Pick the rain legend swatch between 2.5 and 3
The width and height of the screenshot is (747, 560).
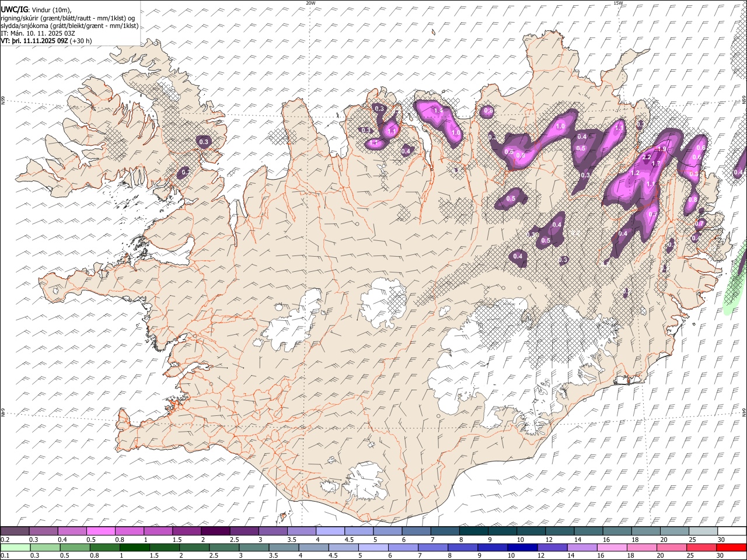(224, 547)
